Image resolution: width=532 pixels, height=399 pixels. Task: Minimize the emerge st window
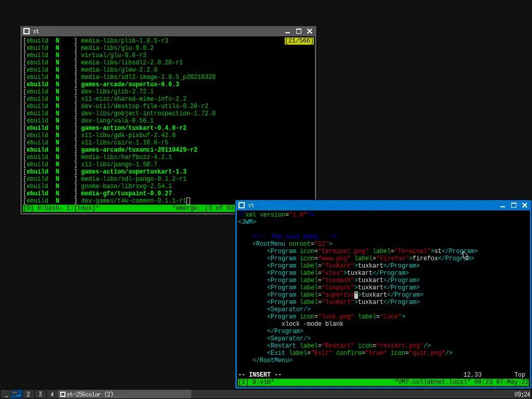pyautogui.click(x=287, y=31)
